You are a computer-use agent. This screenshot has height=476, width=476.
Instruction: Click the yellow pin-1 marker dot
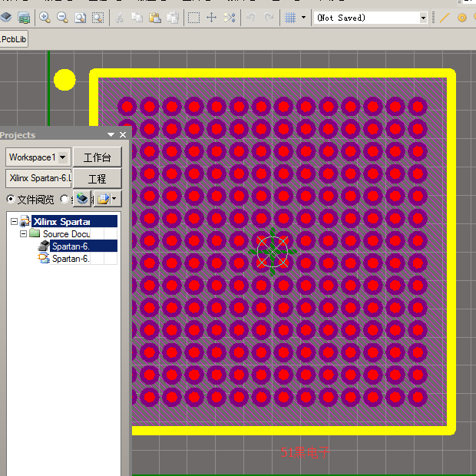(x=64, y=80)
